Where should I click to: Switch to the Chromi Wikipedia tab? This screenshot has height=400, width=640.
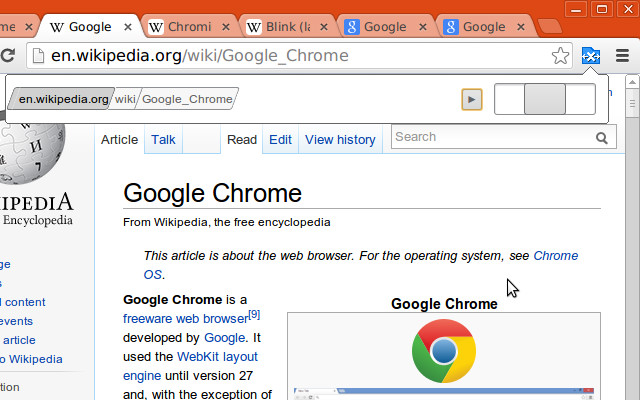(189, 27)
